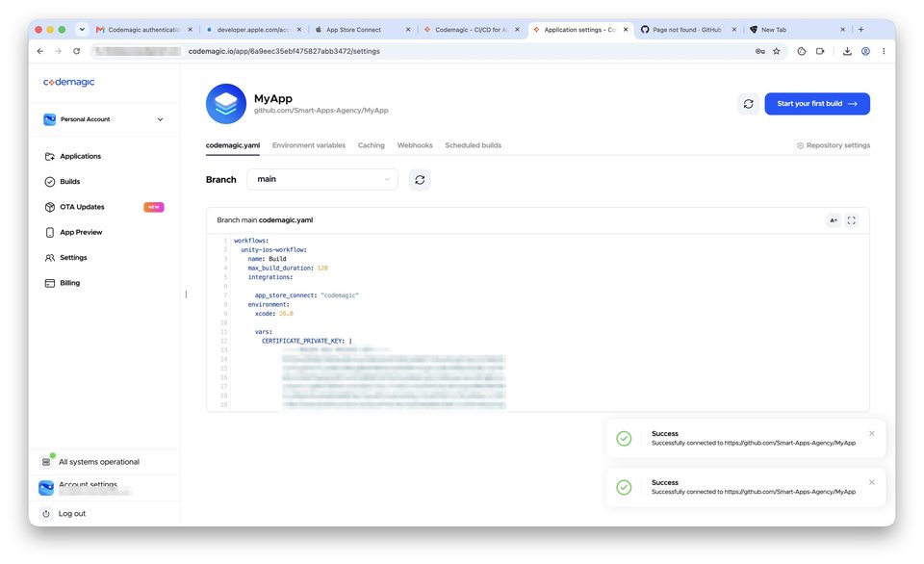Go back in browser history
The height and width of the screenshot is (564, 924).
coord(40,51)
